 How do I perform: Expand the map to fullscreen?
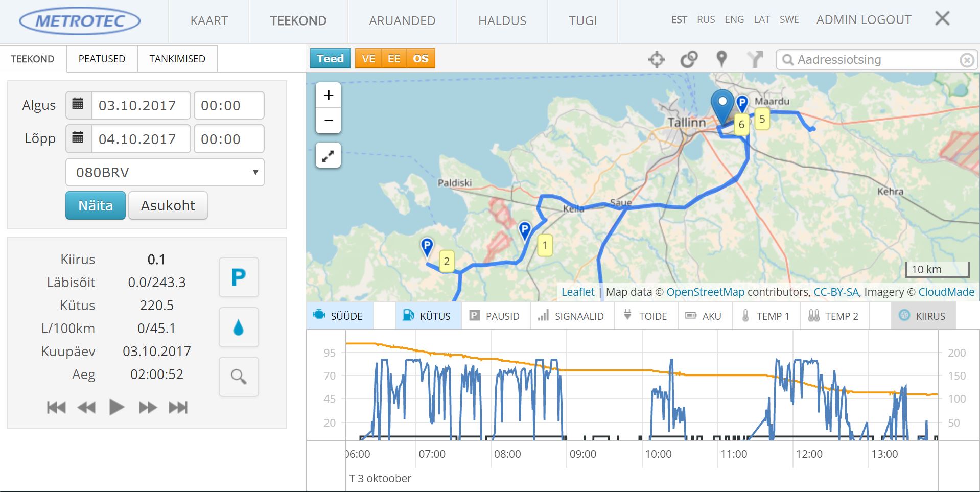point(328,156)
